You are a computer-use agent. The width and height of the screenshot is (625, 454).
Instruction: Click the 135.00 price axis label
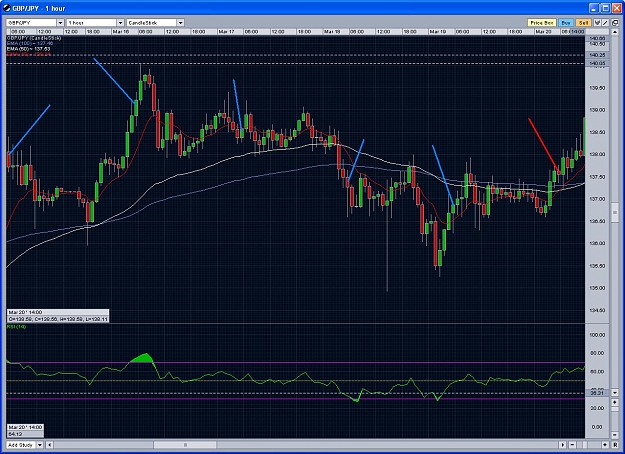pyautogui.click(x=597, y=288)
